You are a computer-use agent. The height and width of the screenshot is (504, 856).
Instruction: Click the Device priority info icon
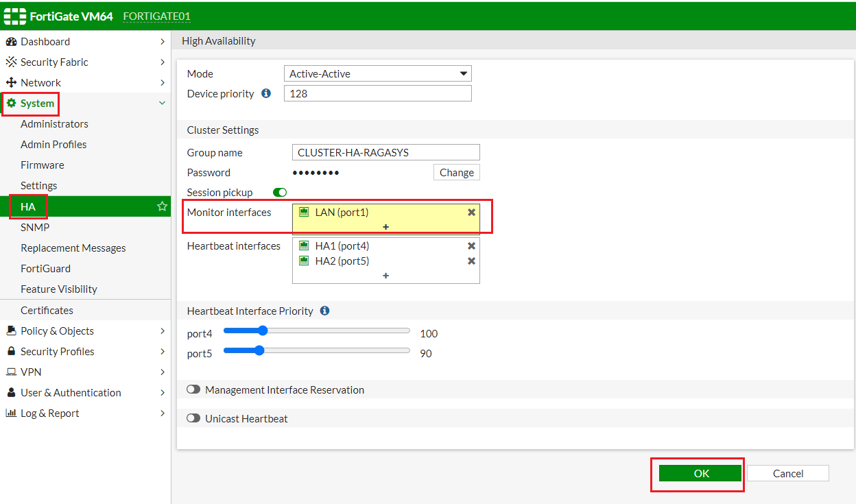click(267, 93)
